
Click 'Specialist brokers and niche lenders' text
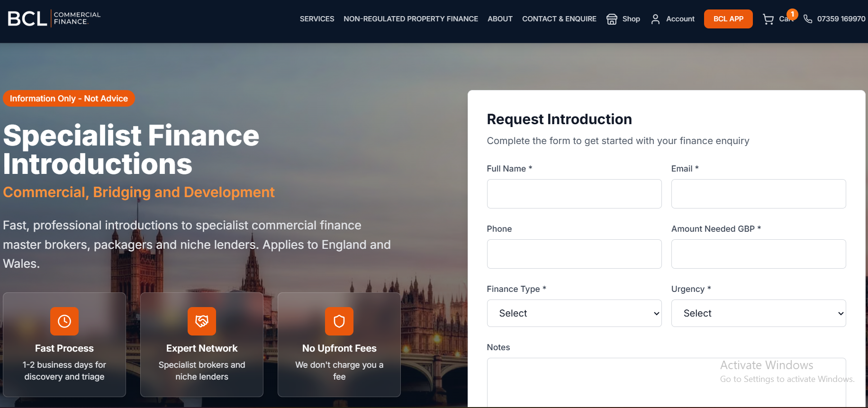[202, 371]
